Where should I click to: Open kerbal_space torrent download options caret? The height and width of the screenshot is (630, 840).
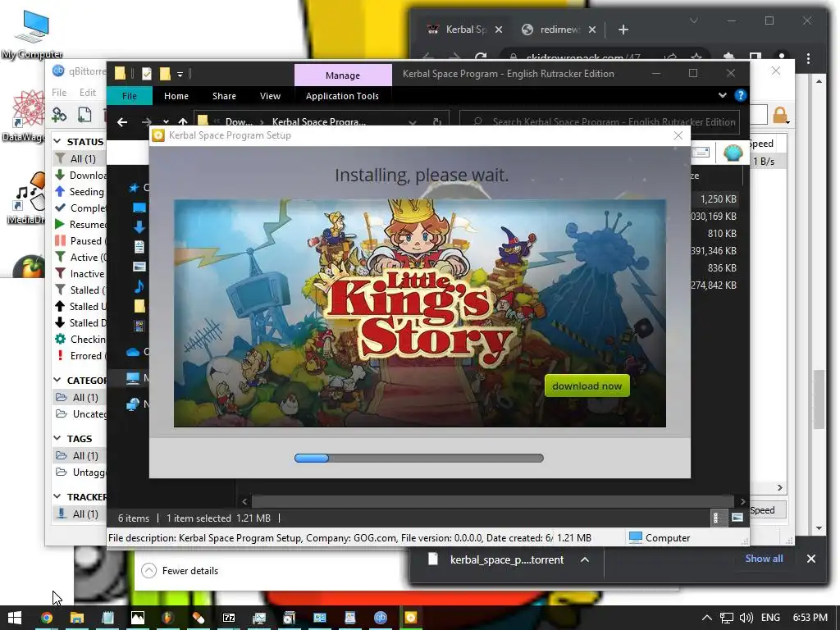coord(585,559)
